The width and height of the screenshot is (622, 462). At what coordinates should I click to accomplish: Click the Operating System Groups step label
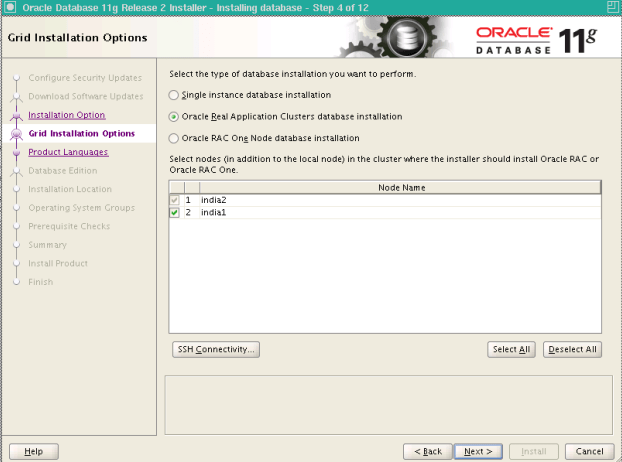point(81,208)
